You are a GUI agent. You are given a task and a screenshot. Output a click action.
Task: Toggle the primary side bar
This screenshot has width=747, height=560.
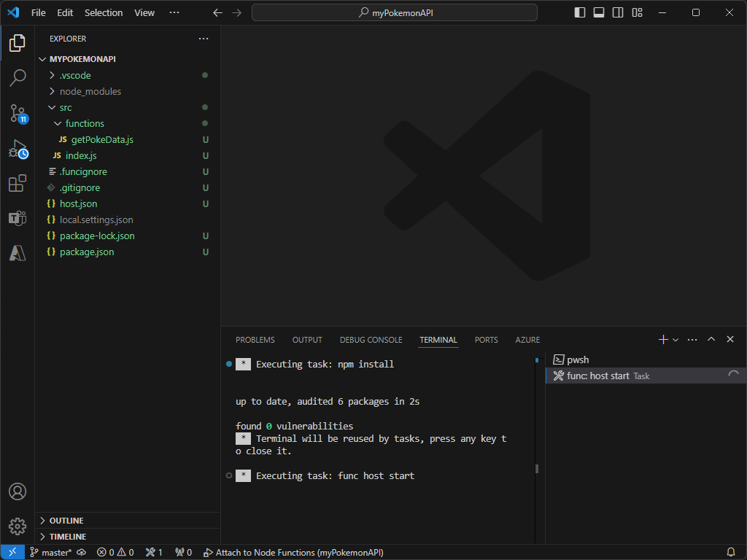[x=580, y=13]
